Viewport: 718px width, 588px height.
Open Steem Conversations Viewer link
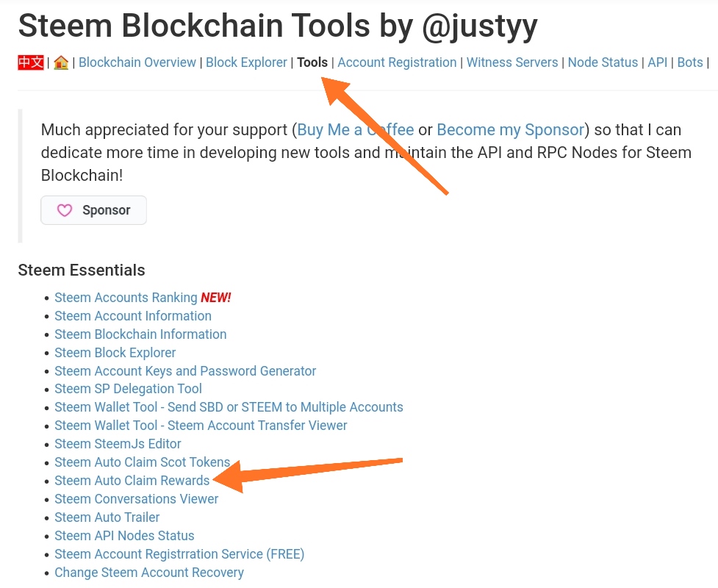137,499
